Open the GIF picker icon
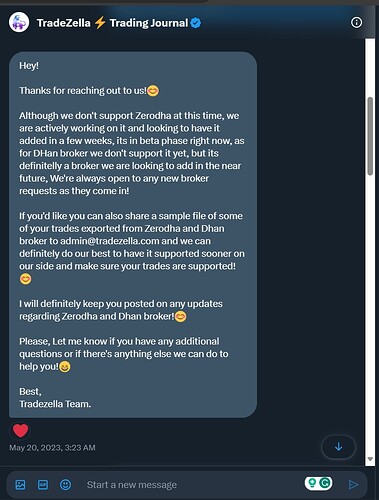Viewport: 379px width, 500px height. [x=43, y=484]
